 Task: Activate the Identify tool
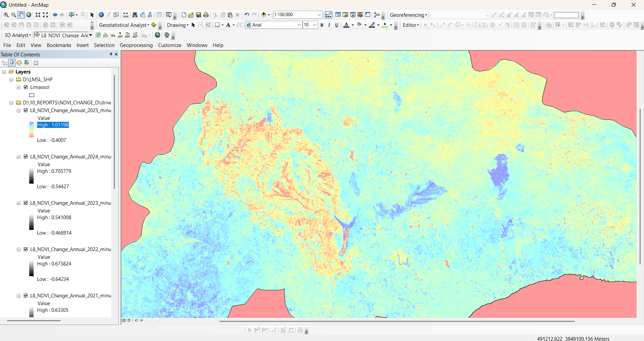(101, 15)
